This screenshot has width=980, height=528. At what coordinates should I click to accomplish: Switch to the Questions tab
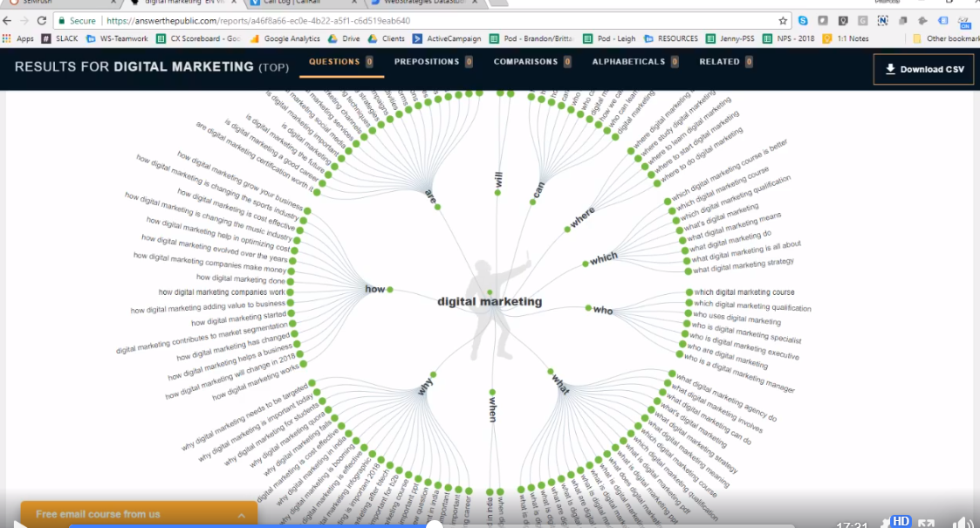click(341, 62)
